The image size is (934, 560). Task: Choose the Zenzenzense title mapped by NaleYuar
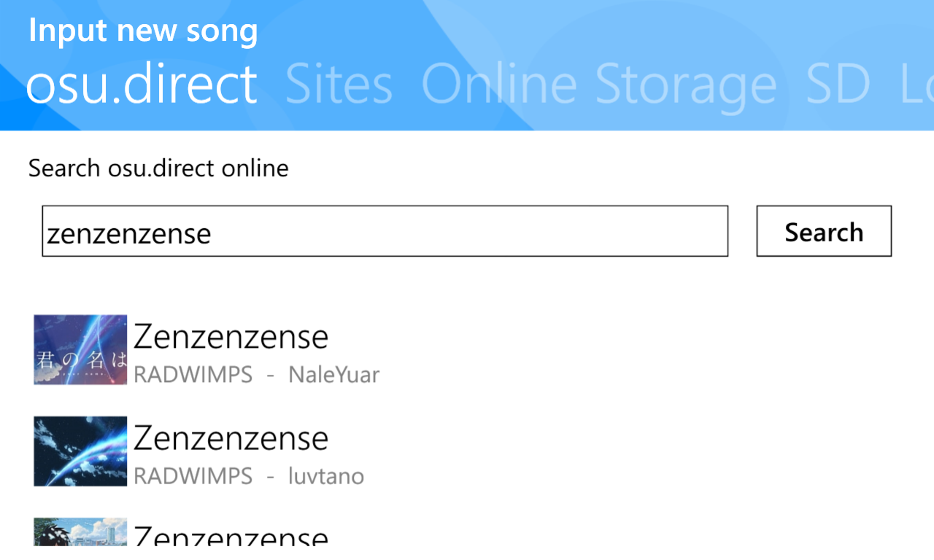(x=231, y=336)
